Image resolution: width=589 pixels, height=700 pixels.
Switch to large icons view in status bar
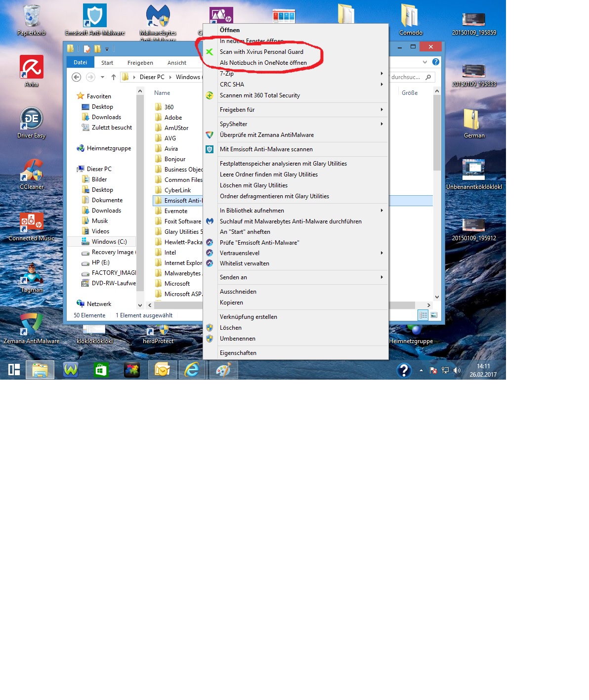[434, 315]
